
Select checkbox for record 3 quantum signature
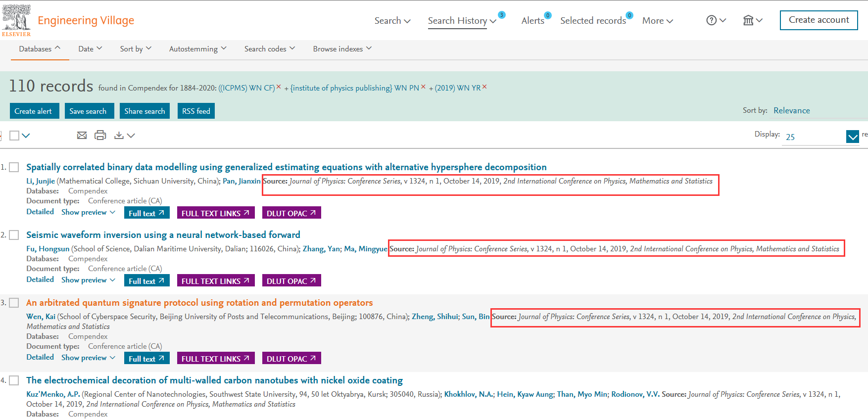click(x=14, y=303)
